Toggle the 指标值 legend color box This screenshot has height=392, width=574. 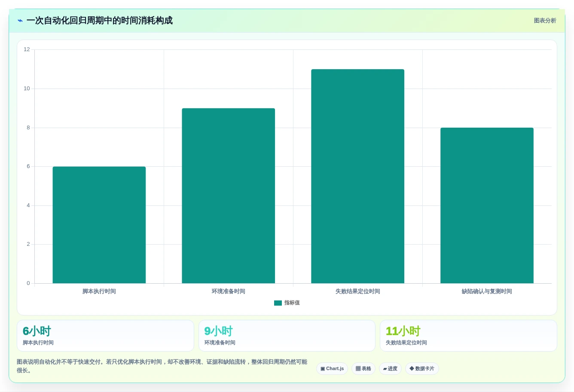tap(278, 303)
